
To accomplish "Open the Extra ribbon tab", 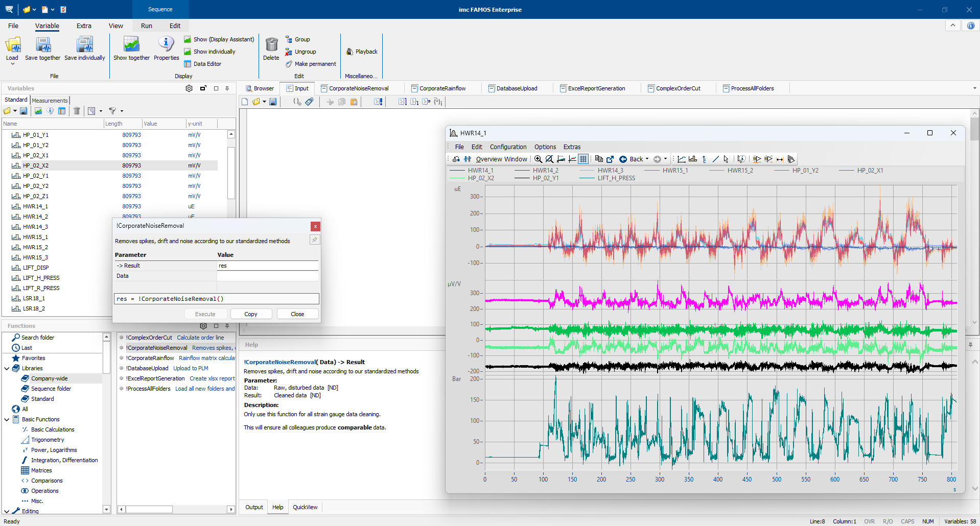I will tap(84, 26).
